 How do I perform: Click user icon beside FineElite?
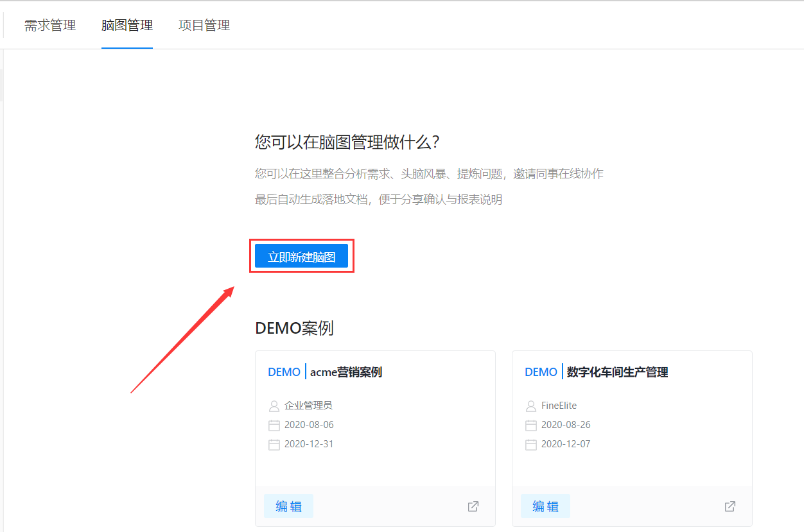click(x=531, y=406)
